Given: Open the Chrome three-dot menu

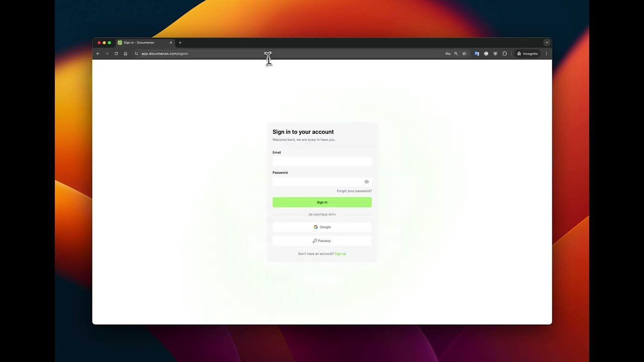Looking at the screenshot, I should [x=546, y=54].
